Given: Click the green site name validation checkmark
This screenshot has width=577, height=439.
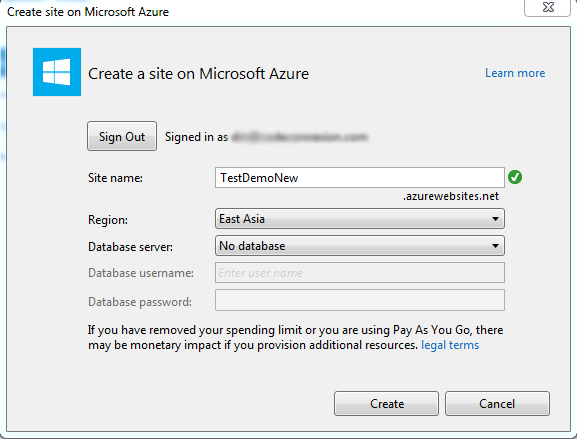Looking at the screenshot, I should [x=515, y=177].
